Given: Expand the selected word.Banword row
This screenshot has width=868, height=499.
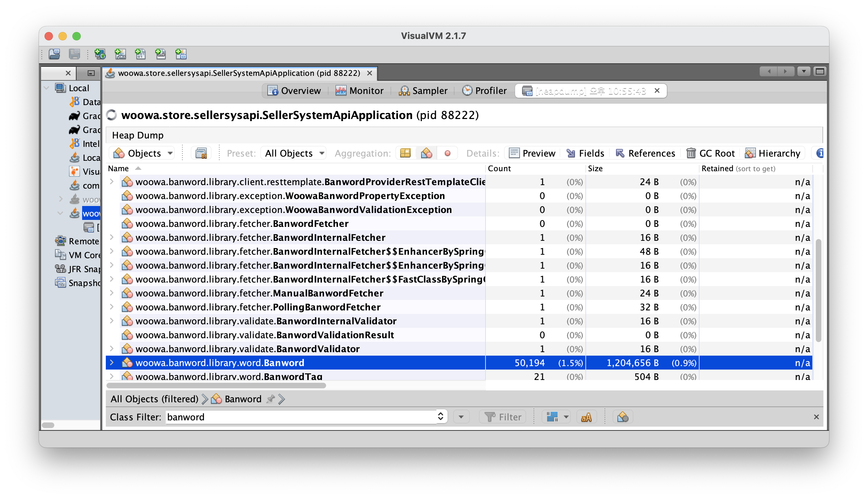Looking at the screenshot, I should 112,363.
